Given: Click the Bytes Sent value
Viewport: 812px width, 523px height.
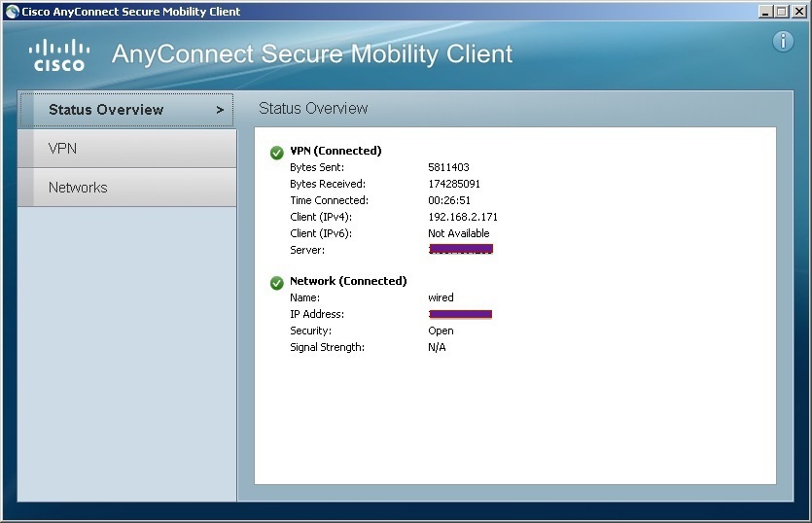Looking at the screenshot, I should click(448, 167).
